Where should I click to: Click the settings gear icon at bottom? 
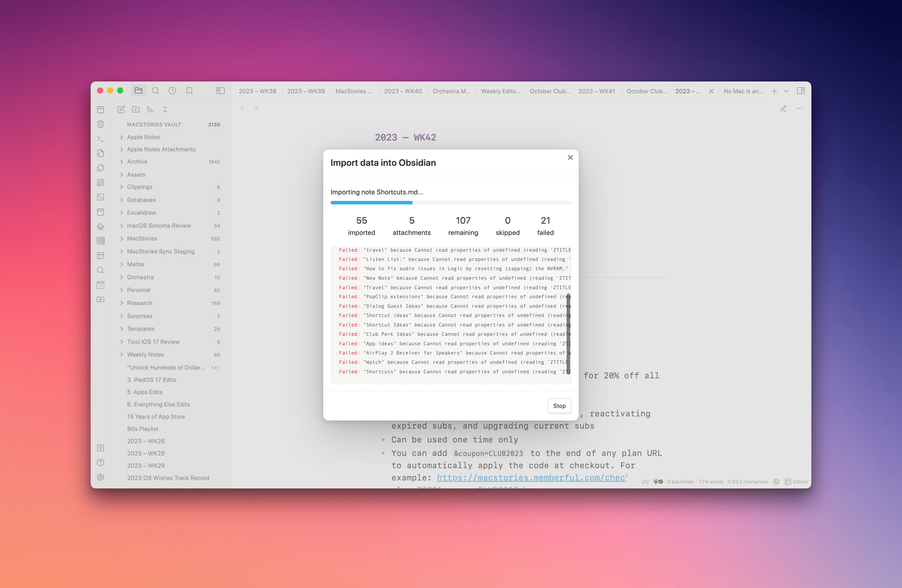[x=100, y=477]
